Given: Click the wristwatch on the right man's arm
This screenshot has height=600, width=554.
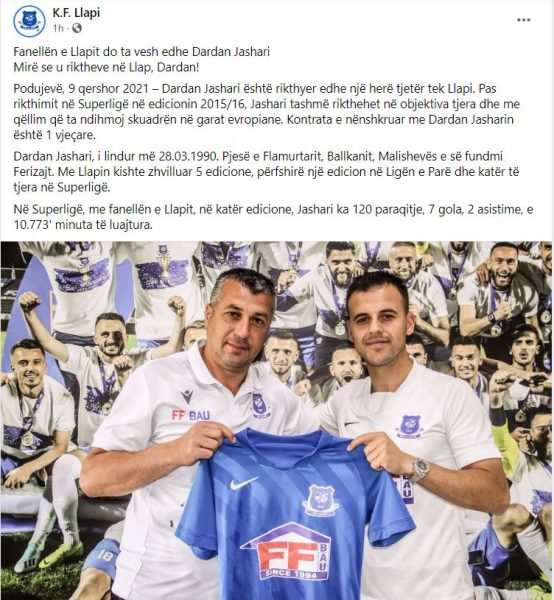Looking at the screenshot, I should (x=420, y=469).
